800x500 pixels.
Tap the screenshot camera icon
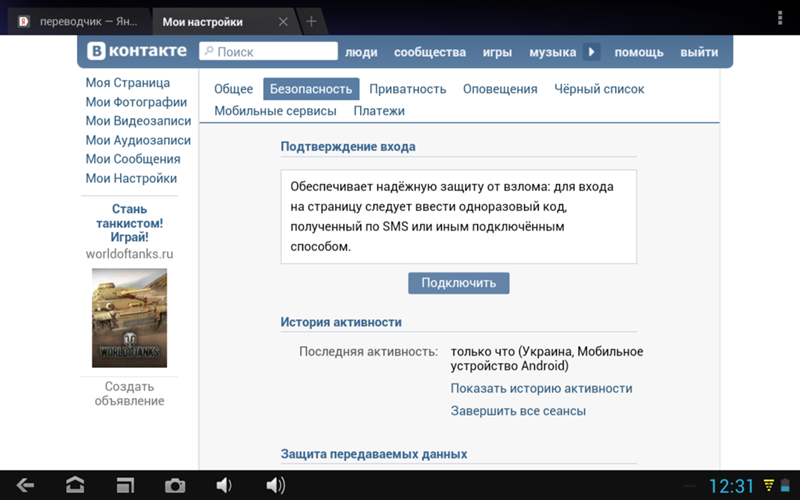coord(175,485)
